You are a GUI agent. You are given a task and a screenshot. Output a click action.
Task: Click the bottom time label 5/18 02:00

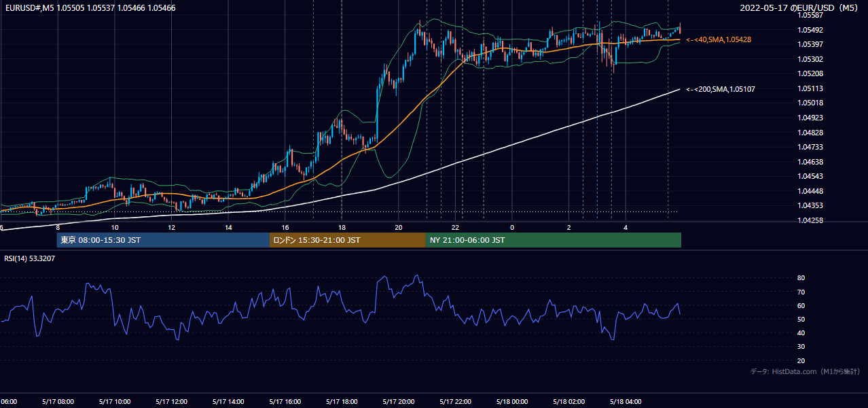pos(568,402)
